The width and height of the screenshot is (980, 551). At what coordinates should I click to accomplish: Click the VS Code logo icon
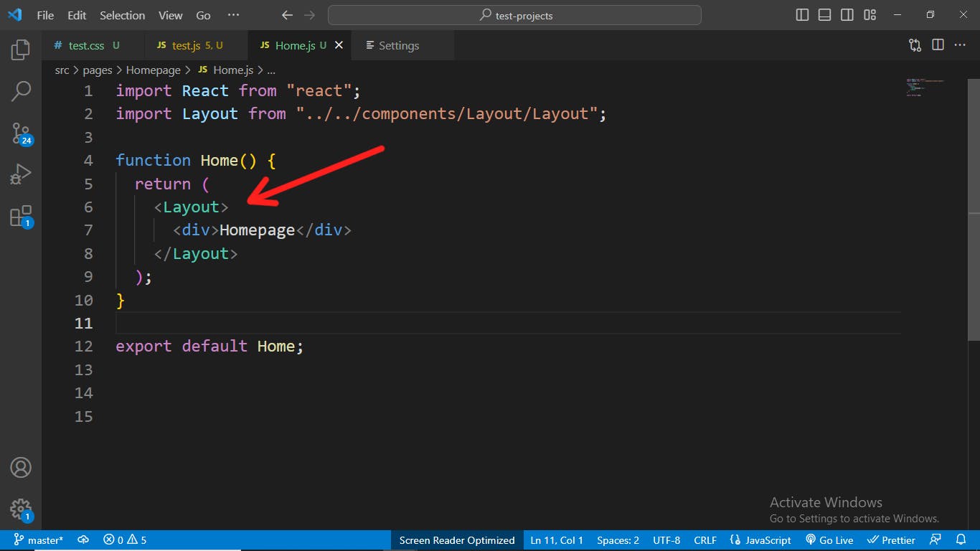pyautogui.click(x=14, y=15)
